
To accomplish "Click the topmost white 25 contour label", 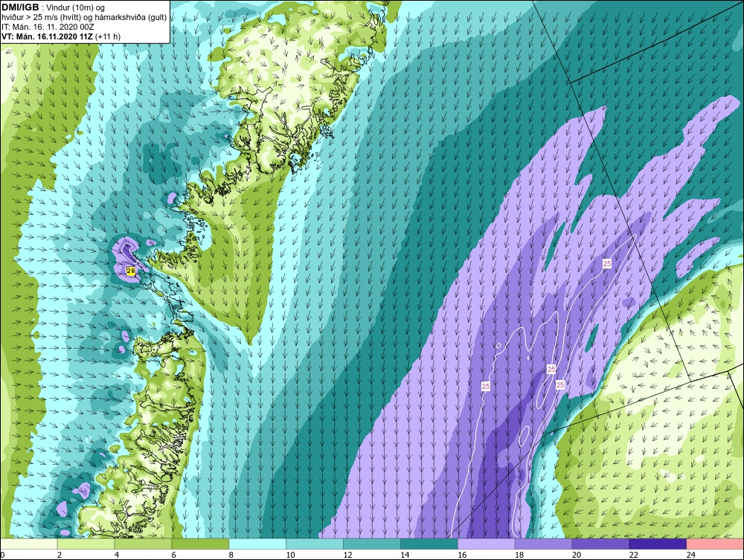I will (607, 264).
